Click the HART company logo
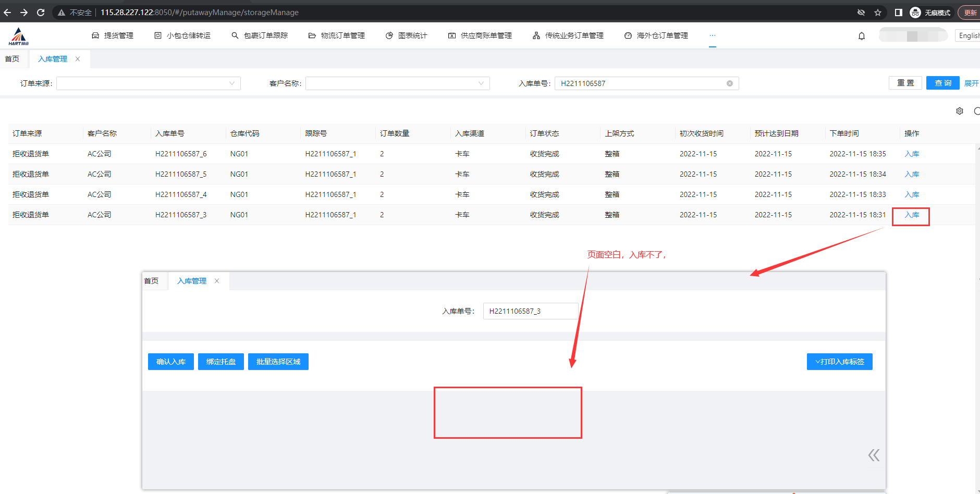Image resolution: width=980 pixels, height=494 pixels. click(19, 36)
